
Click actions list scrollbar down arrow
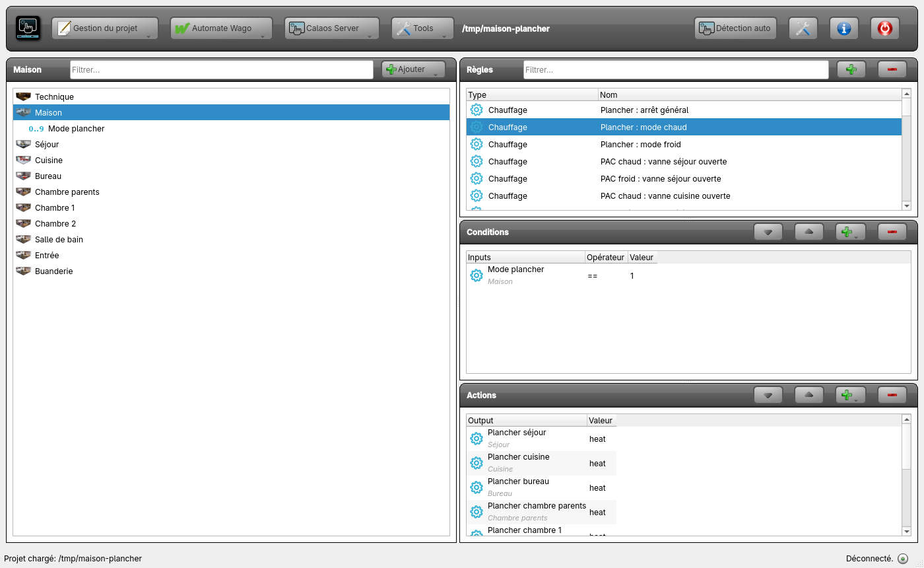pyautogui.click(x=907, y=531)
